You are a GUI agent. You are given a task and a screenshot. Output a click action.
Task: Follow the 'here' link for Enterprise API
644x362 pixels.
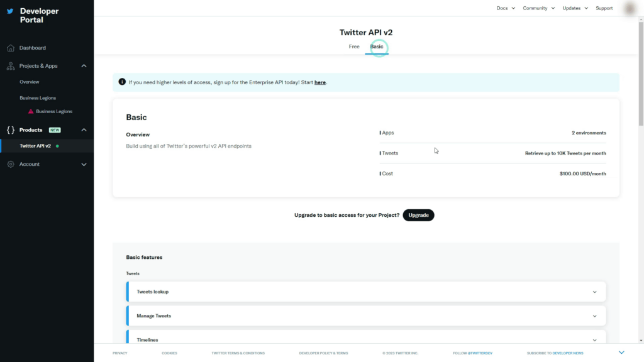(x=320, y=82)
